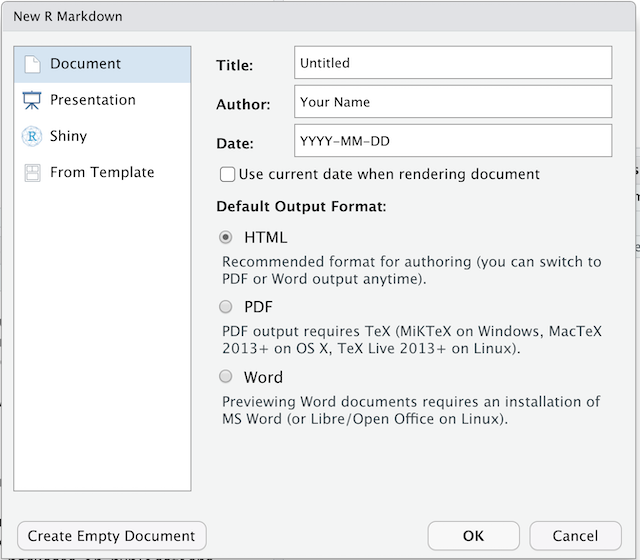Click the Create Empty Document button

112,536
